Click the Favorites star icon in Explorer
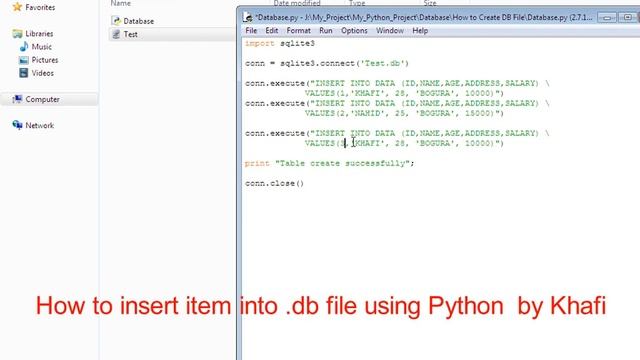Viewport: 640px width, 360px height. click(17, 7)
